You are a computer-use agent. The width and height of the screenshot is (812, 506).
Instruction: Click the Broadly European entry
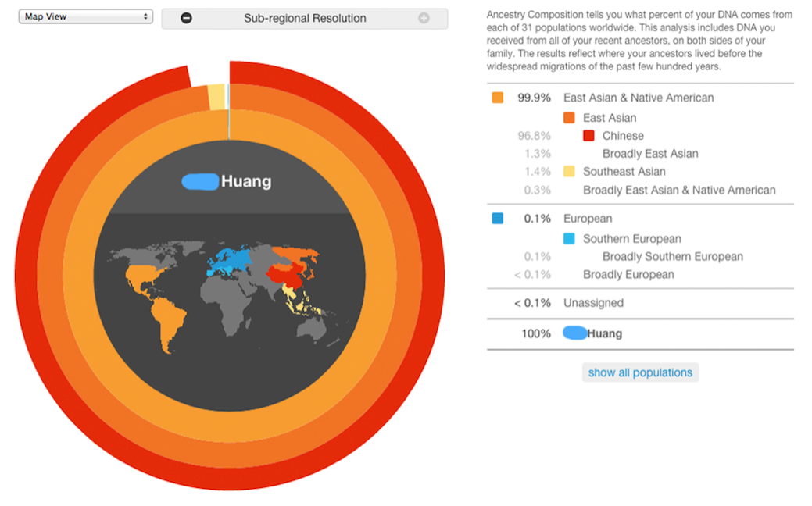coord(628,274)
